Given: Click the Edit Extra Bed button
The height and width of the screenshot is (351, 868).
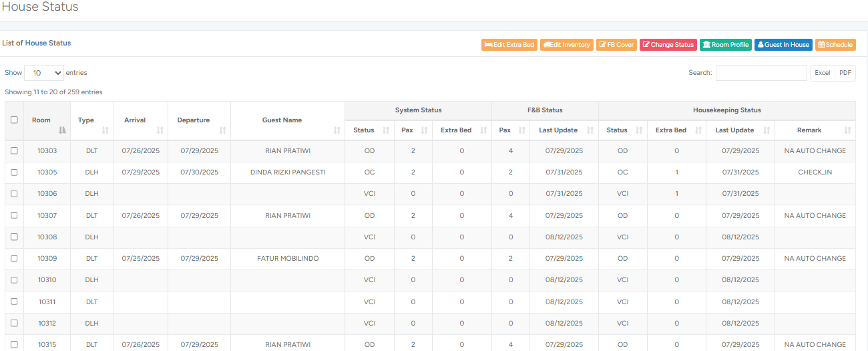Looking at the screenshot, I should pyautogui.click(x=509, y=45).
